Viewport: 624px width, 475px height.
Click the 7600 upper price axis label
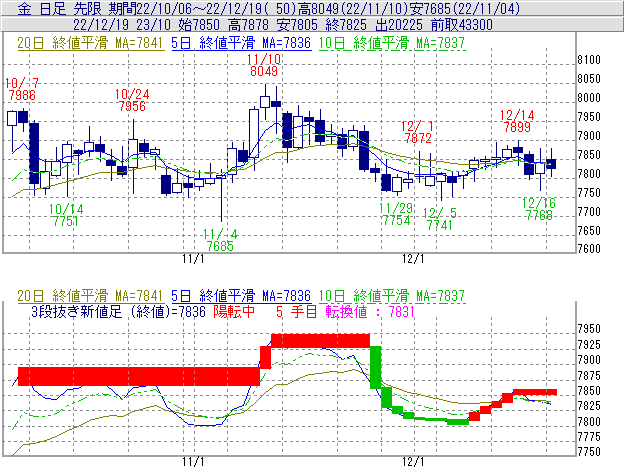[x=589, y=248]
